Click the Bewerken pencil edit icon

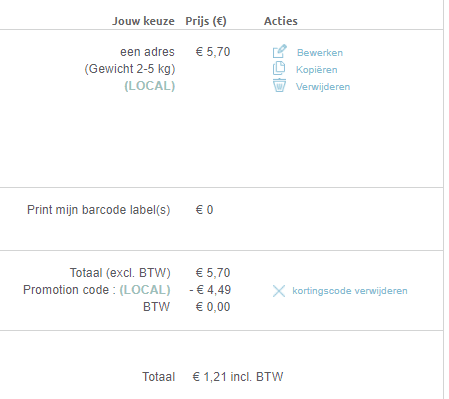tap(279, 51)
